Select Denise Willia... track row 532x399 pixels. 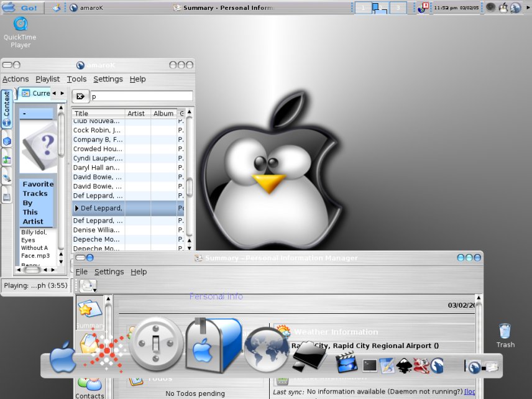pos(128,230)
